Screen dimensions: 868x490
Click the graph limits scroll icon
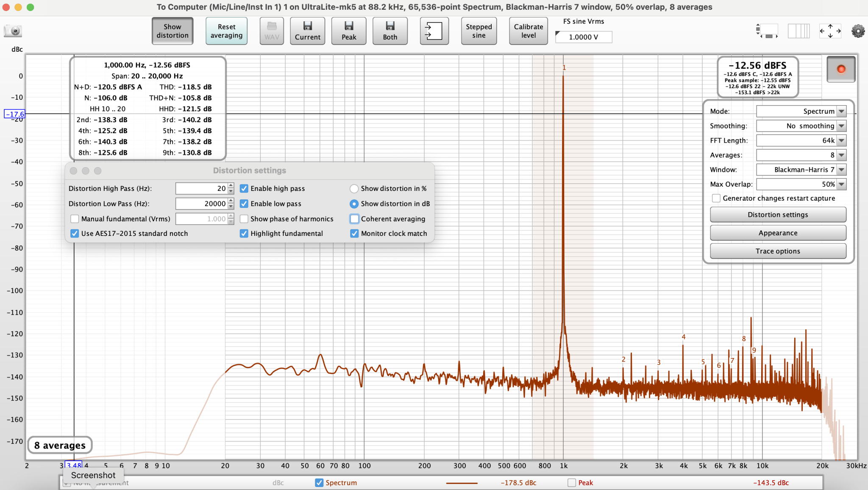click(768, 31)
